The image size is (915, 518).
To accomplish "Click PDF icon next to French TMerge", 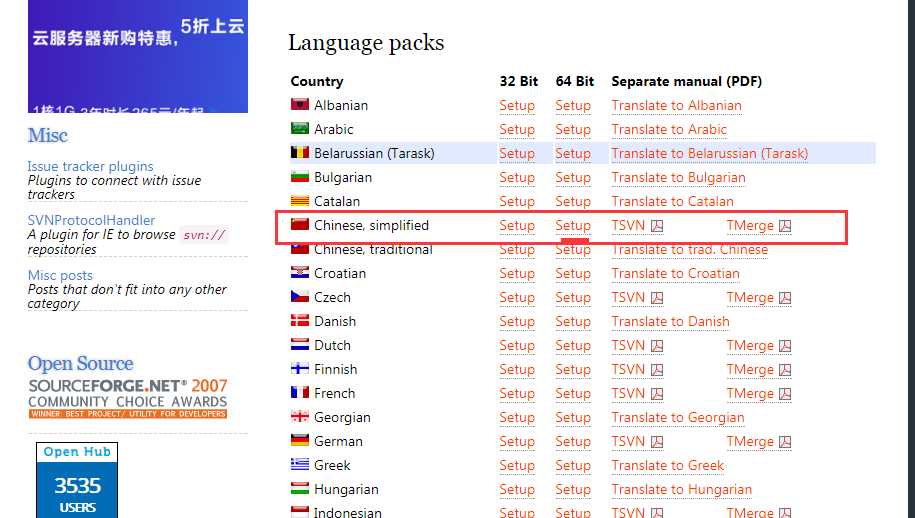I will 785,394.
